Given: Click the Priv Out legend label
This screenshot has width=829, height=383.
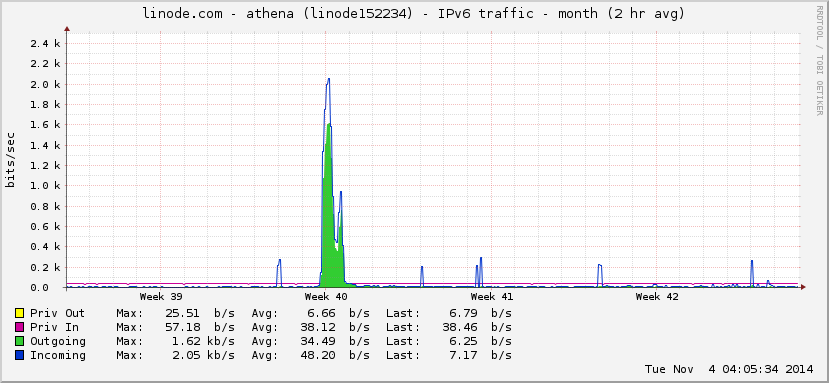Looking at the screenshot, I should pos(57,314).
